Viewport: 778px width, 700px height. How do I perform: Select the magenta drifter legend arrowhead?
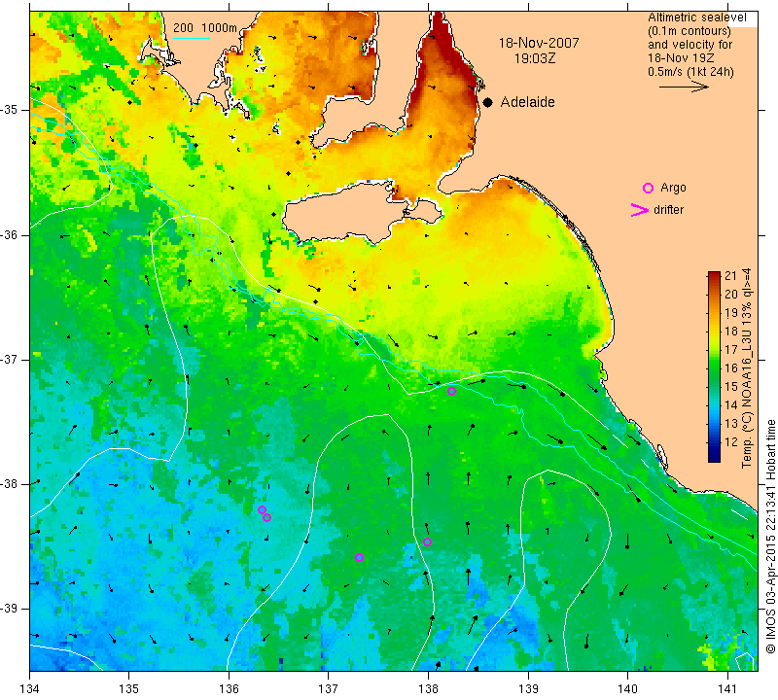(640, 210)
